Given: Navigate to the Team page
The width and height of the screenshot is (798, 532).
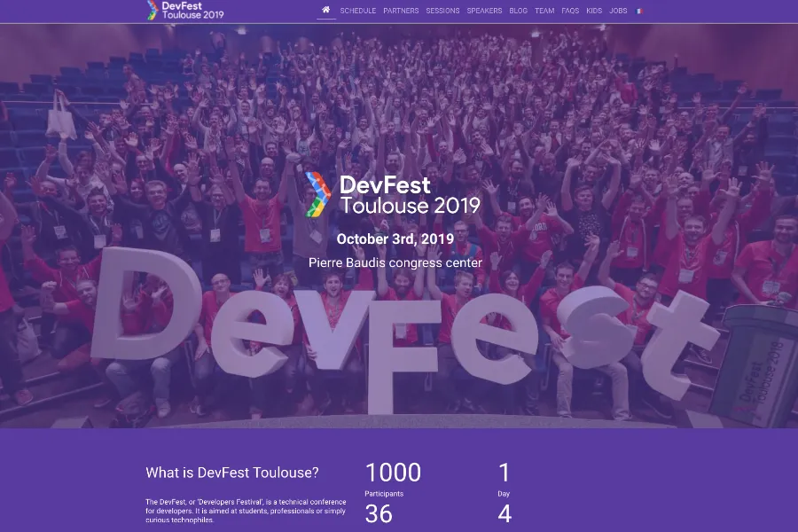Looking at the screenshot, I should (544, 12).
